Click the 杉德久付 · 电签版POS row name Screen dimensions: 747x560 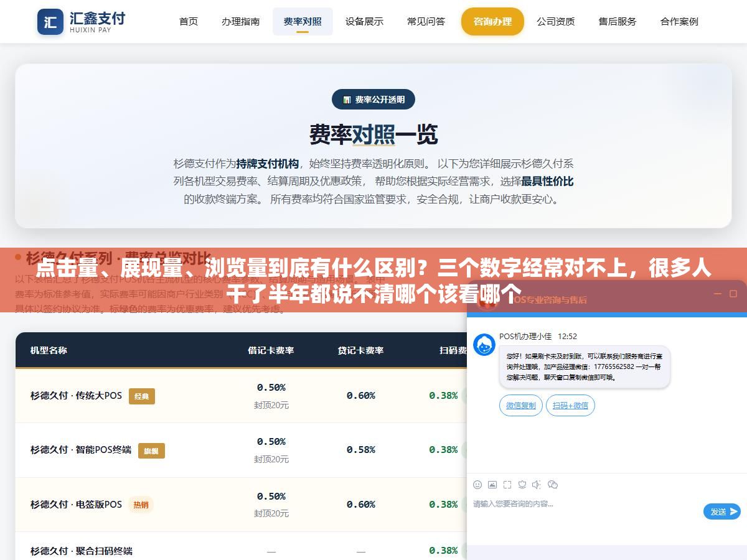77,504
